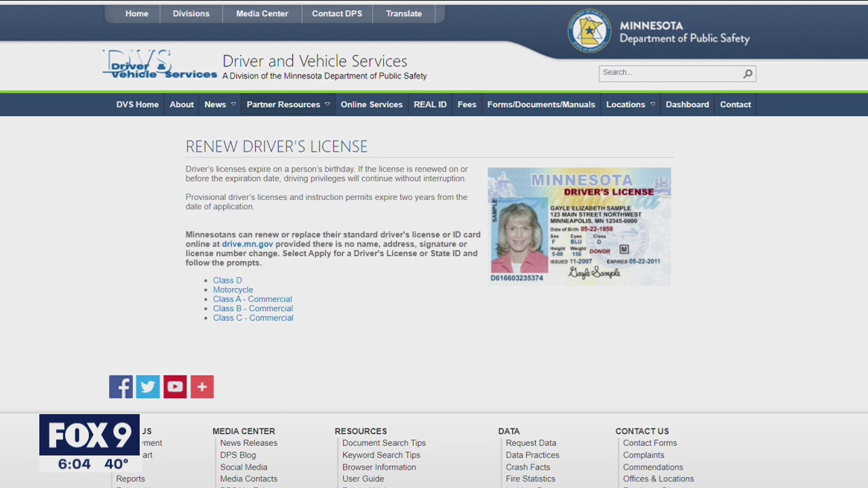This screenshot has height=488, width=868.
Task: Open Forms/Documents/Manuals navigation item
Action: click(541, 104)
